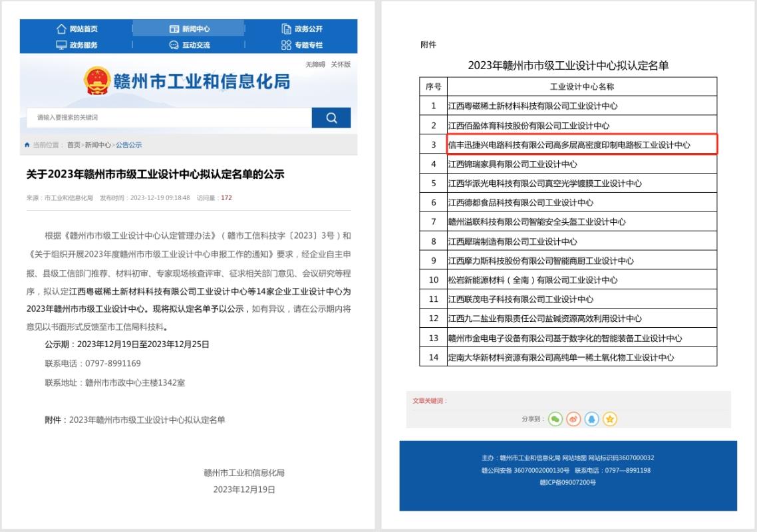This screenshot has width=757, height=532.
Task: Click the small home icon in the breadcrumb
Action: 27,145
